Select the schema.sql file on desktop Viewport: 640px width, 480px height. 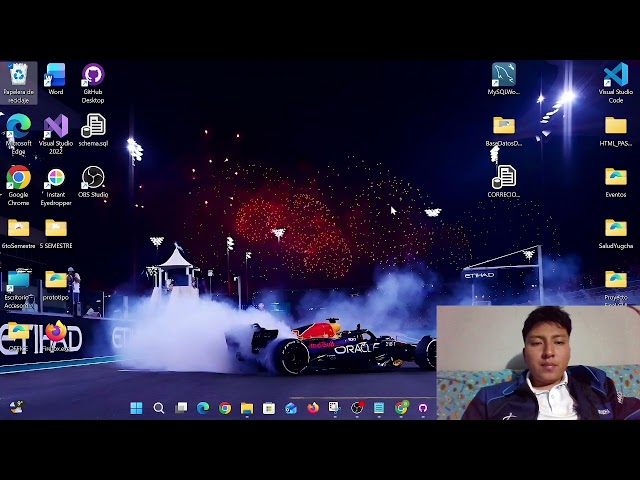pos(93,131)
